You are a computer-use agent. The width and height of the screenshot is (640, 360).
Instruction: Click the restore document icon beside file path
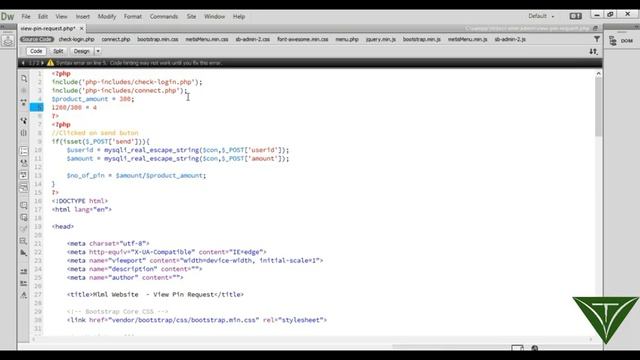pyautogui.click(x=595, y=28)
